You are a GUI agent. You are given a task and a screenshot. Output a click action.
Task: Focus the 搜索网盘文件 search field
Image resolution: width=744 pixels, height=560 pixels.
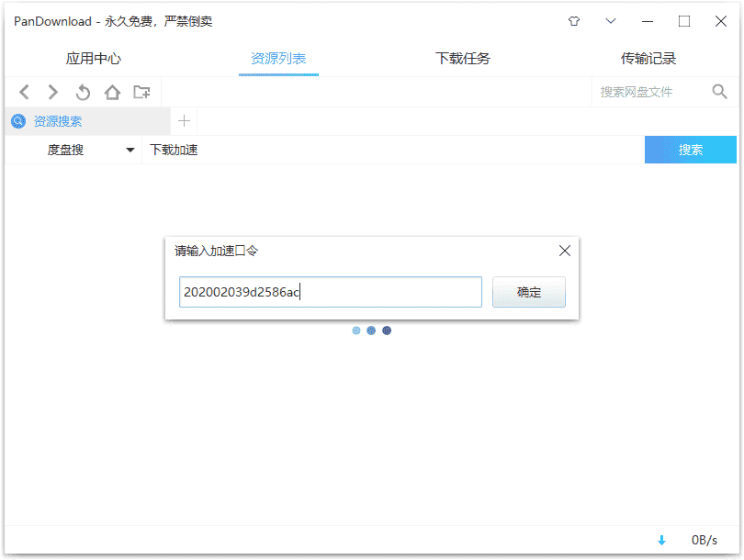click(x=649, y=92)
